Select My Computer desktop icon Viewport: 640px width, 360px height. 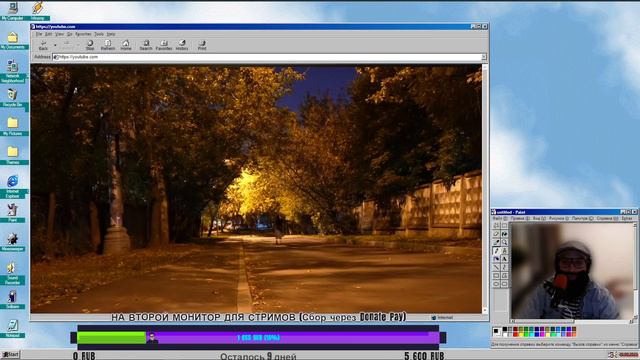[x=13, y=11]
